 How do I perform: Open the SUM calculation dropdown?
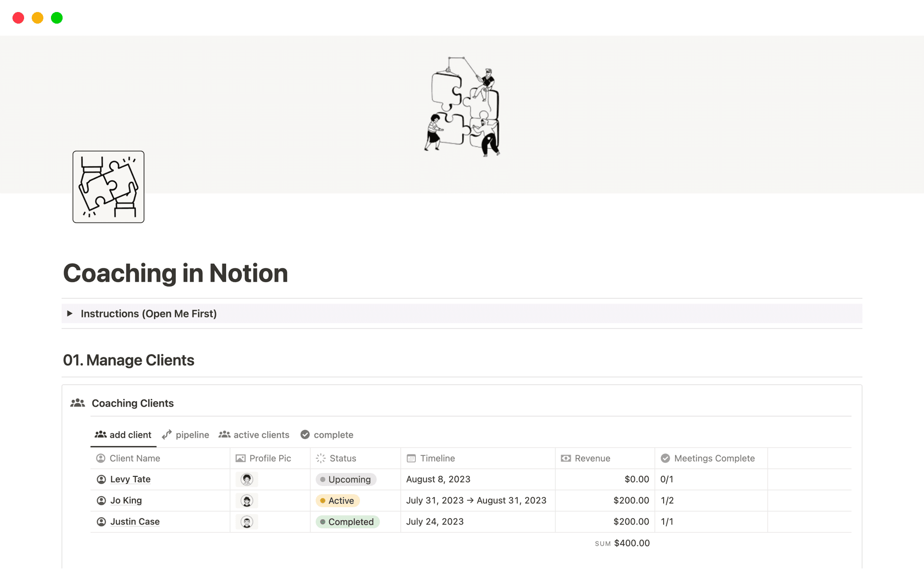622,543
